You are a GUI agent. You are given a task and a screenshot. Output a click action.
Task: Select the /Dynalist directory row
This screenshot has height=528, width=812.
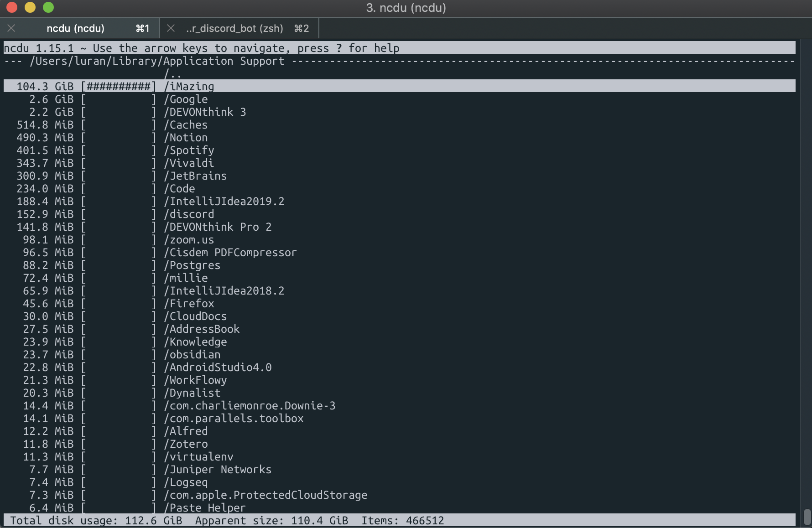click(400, 393)
